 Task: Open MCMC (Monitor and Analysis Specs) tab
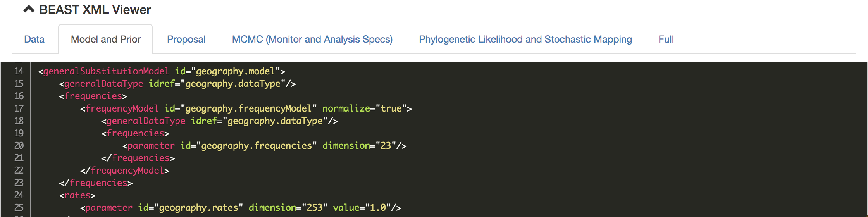[x=312, y=39]
